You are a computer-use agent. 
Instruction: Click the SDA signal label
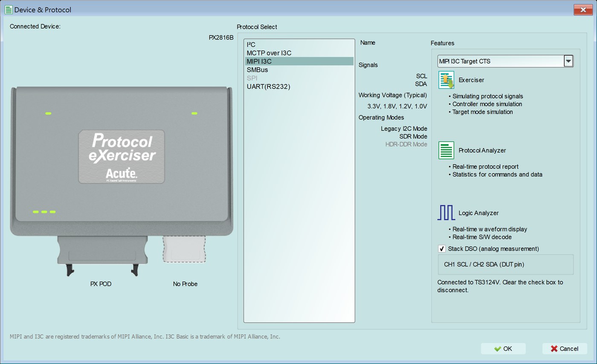coord(421,84)
